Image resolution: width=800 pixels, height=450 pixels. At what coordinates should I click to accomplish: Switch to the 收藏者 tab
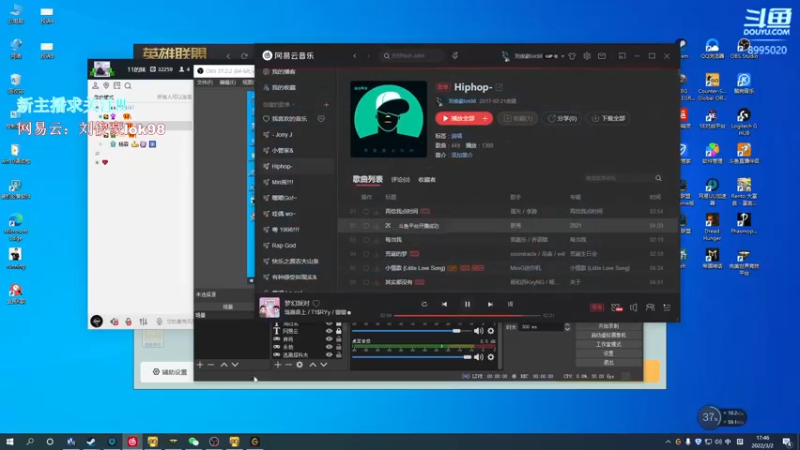coord(427,180)
